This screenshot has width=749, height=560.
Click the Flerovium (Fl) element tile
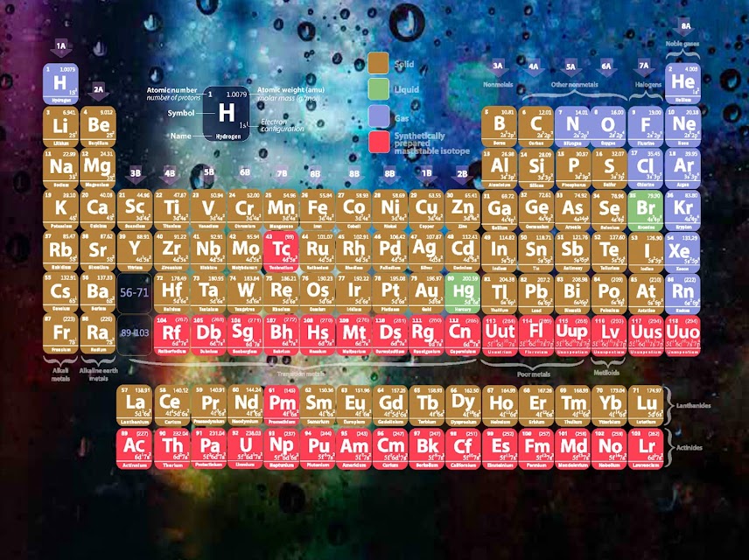tap(535, 335)
